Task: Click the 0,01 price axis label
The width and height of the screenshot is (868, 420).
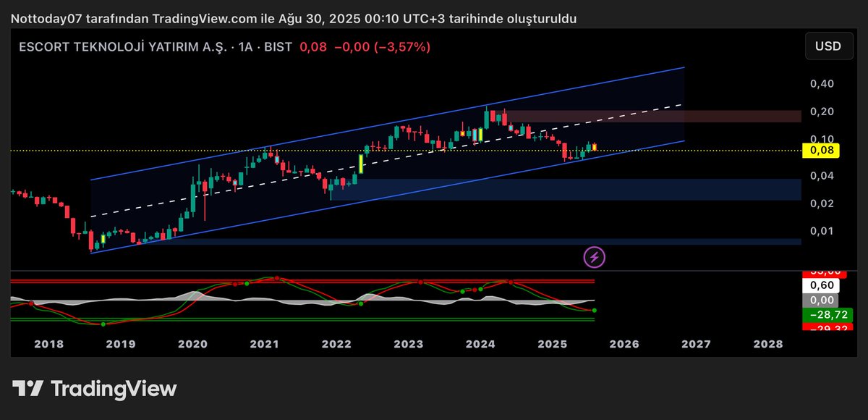Action: (823, 230)
